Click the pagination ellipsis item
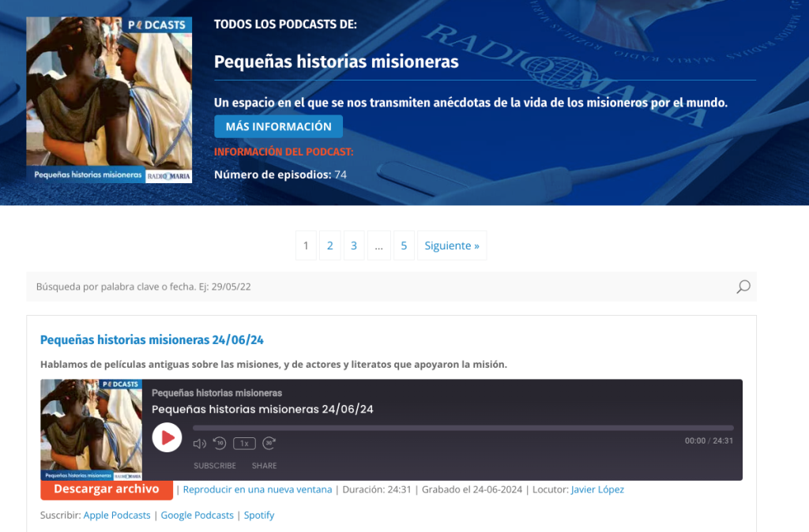Image resolution: width=809 pixels, height=532 pixels. point(379,245)
